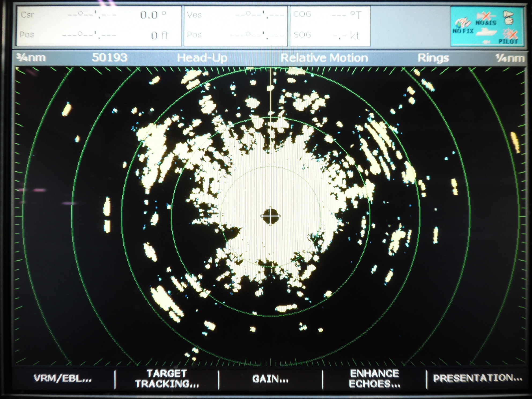The height and width of the screenshot is (399, 532).
Task: Switch motion mode from Relative Motion
Action: point(324,57)
